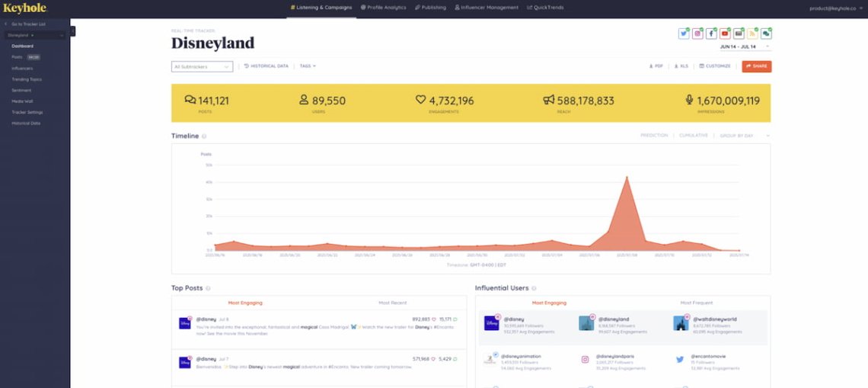Enable the Prediction timeline toggle
868x388 pixels.
point(653,136)
